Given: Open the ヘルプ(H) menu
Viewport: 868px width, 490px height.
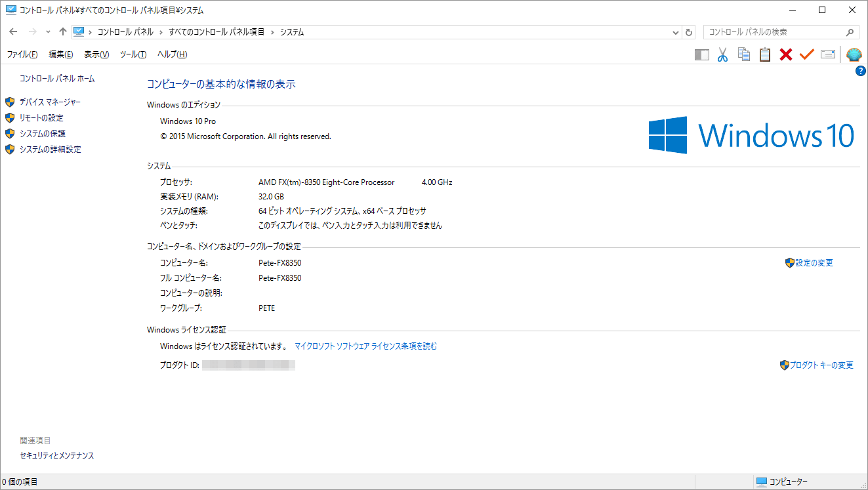Looking at the screenshot, I should [173, 54].
